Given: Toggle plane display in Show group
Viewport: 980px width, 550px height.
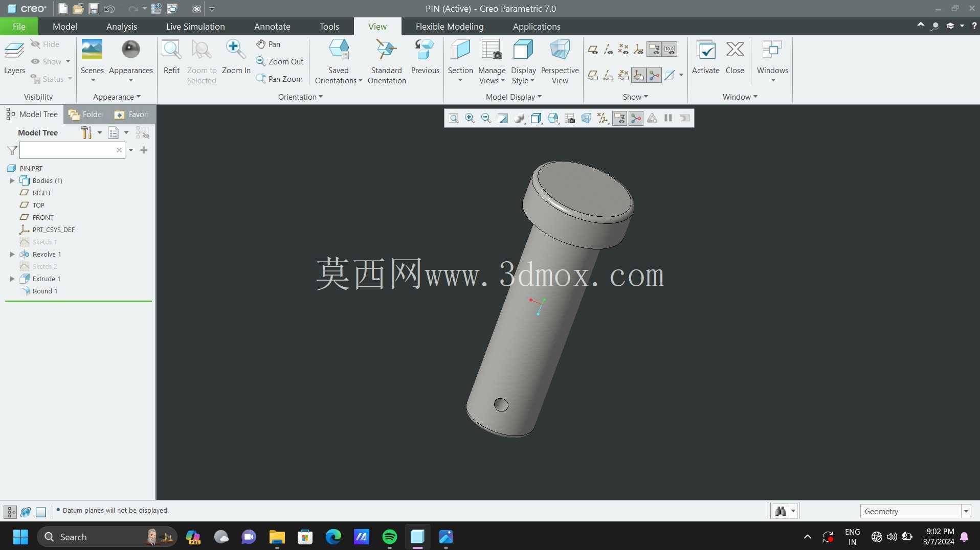Looking at the screenshot, I should (x=593, y=50).
